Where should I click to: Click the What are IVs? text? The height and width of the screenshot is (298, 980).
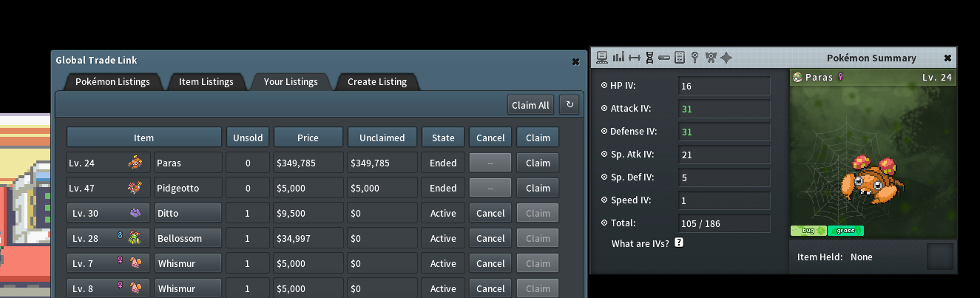coord(641,243)
